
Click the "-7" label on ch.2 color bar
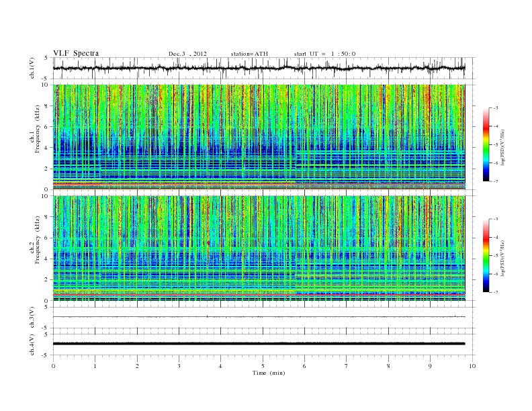tap(495, 292)
